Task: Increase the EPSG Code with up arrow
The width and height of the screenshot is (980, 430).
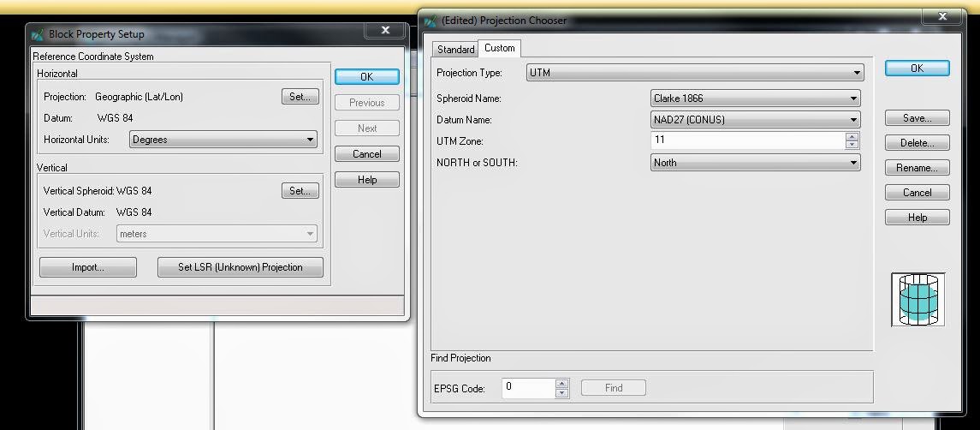Action: pyautogui.click(x=561, y=384)
